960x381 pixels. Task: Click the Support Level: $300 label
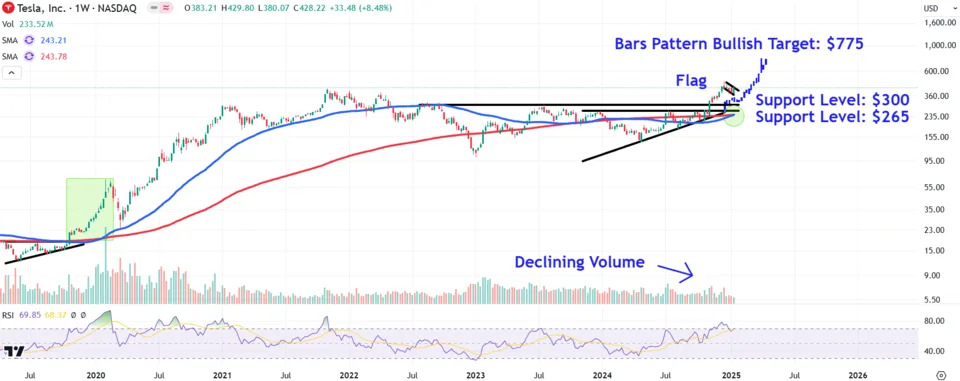pyautogui.click(x=832, y=100)
